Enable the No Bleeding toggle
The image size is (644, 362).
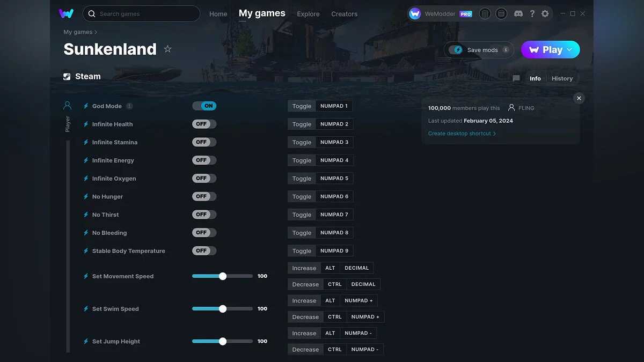(204, 232)
